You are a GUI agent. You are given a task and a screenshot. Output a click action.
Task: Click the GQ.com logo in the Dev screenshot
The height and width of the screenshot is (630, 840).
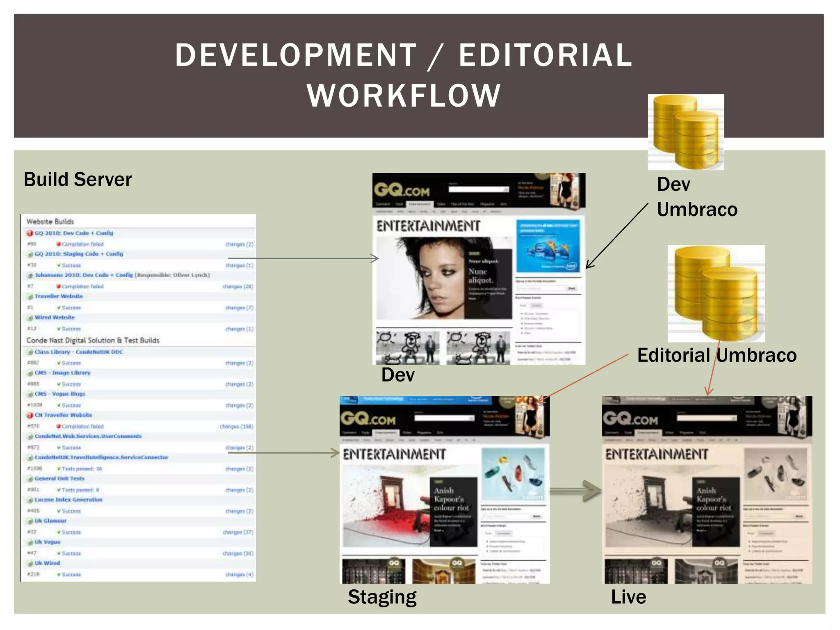click(x=402, y=191)
